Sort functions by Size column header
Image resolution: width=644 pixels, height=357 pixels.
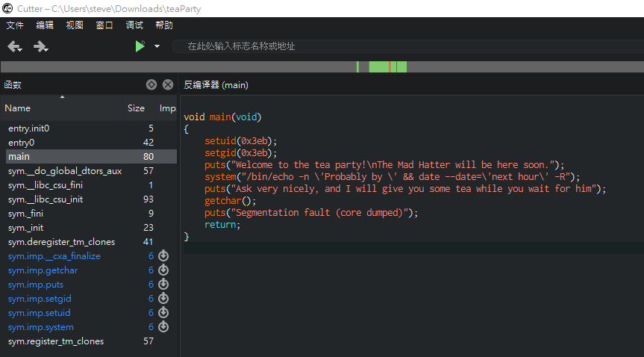pyautogui.click(x=136, y=108)
